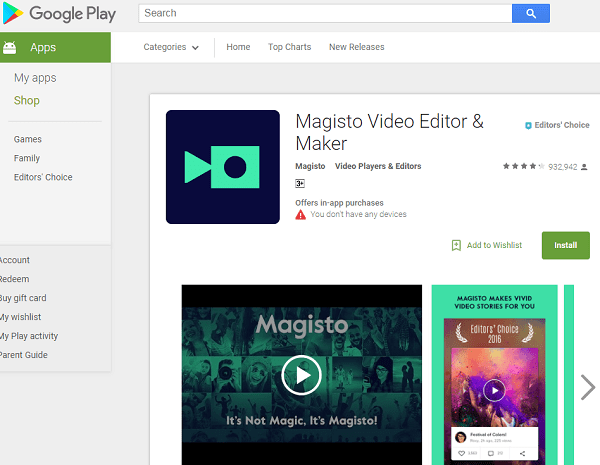Click the Categories chevron arrow
Screen dimensions: 600x465
[195, 48]
